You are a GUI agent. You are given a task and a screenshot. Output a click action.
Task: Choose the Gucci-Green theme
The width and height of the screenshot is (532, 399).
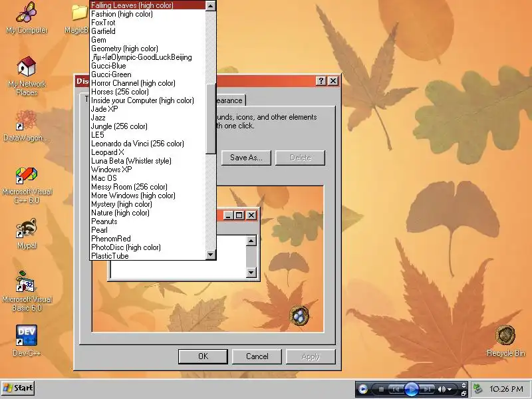coord(148,74)
